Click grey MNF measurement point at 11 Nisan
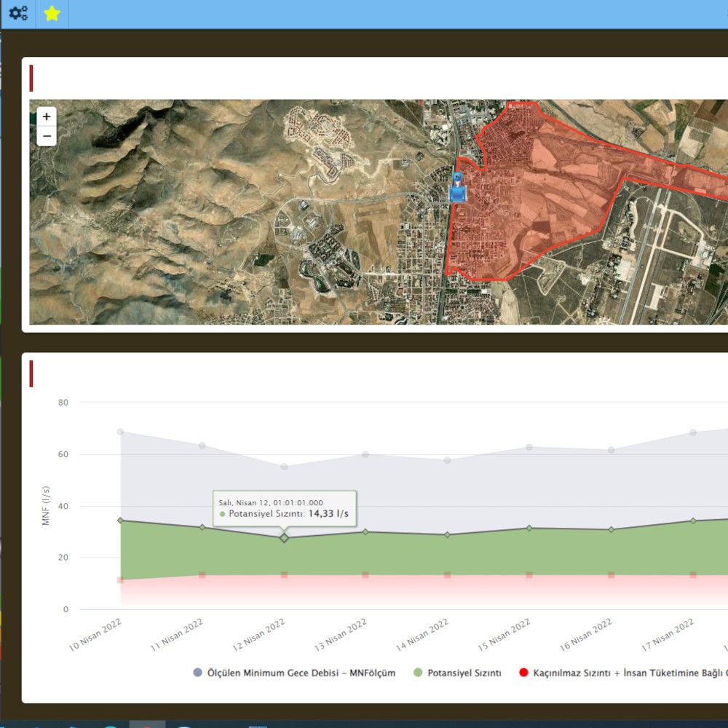The width and height of the screenshot is (728, 728). 202,446
